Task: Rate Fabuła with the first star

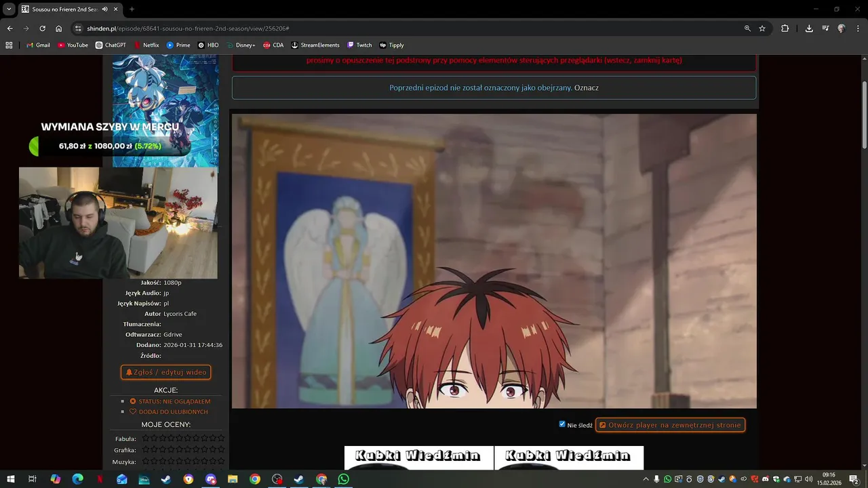Action: (x=145, y=439)
